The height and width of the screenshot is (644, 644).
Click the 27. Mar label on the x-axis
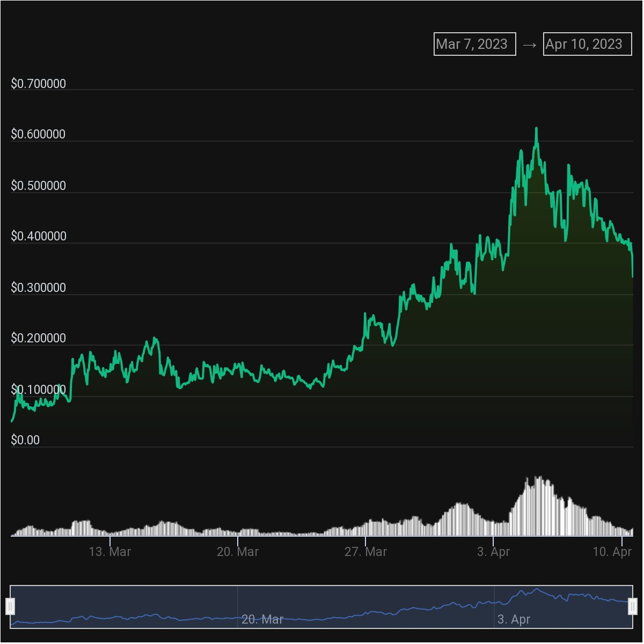[365, 552]
